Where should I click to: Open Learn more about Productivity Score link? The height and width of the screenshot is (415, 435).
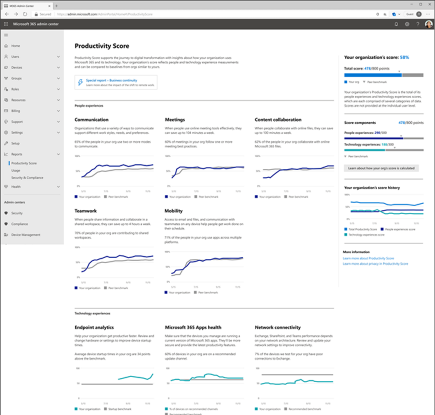[x=368, y=258]
